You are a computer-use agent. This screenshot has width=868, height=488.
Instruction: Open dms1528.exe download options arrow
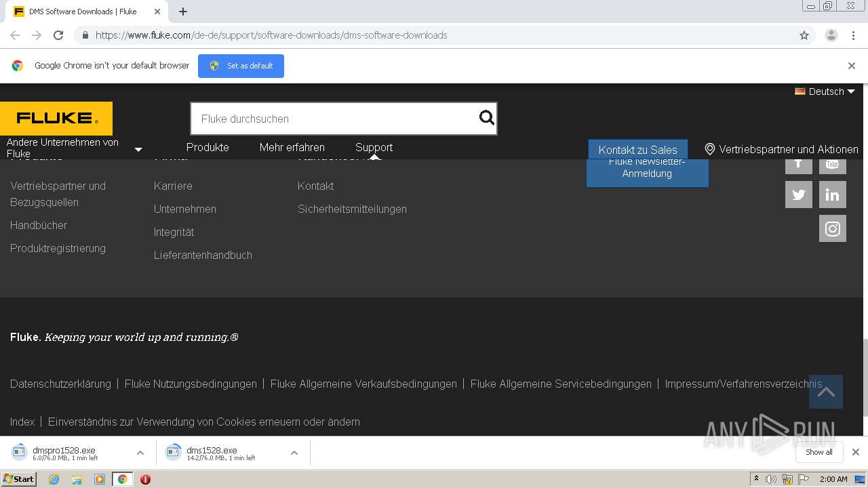point(294,453)
